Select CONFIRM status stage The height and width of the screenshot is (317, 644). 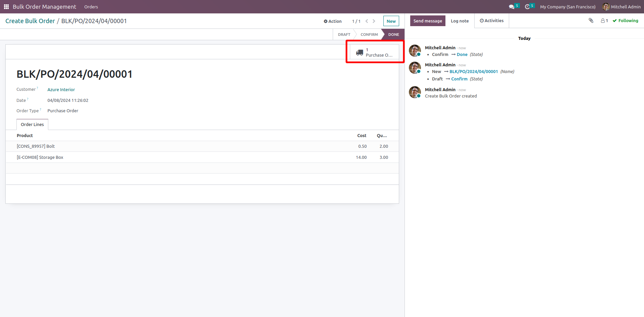coord(369,35)
